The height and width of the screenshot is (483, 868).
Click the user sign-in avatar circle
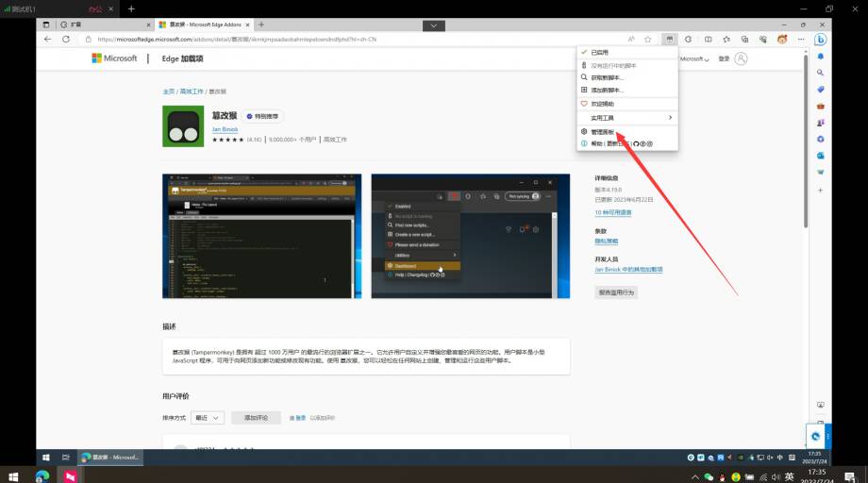click(741, 58)
